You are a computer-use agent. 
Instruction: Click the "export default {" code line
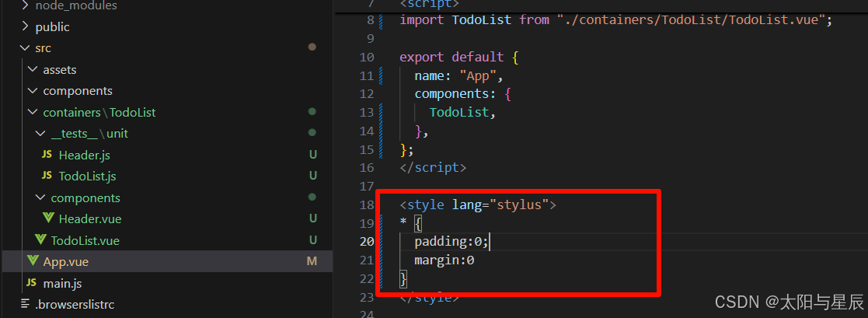[x=459, y=57]
